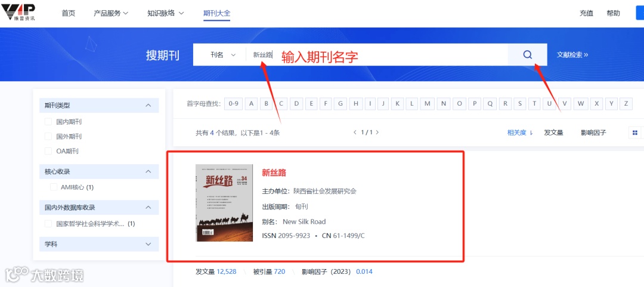
Task: Open the 新丝路 journal cover thumbnail
Action: coord(224,203)
